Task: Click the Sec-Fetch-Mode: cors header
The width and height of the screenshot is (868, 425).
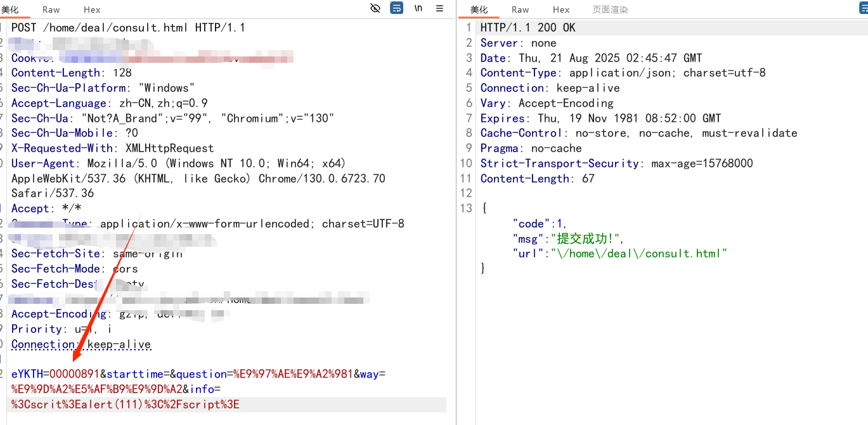Action: pyautogui.click(x=75, y=269)
